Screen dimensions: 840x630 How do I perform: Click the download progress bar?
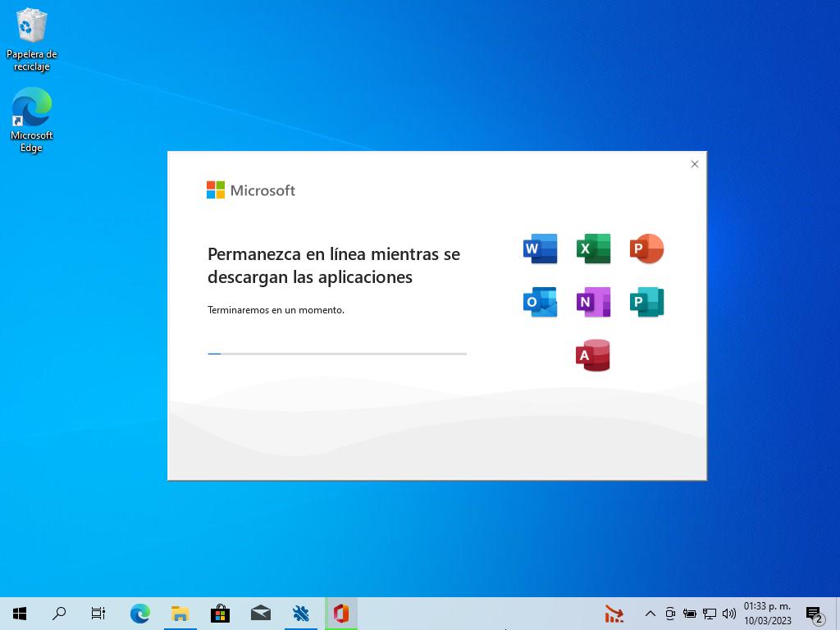[x=336, y=354]
